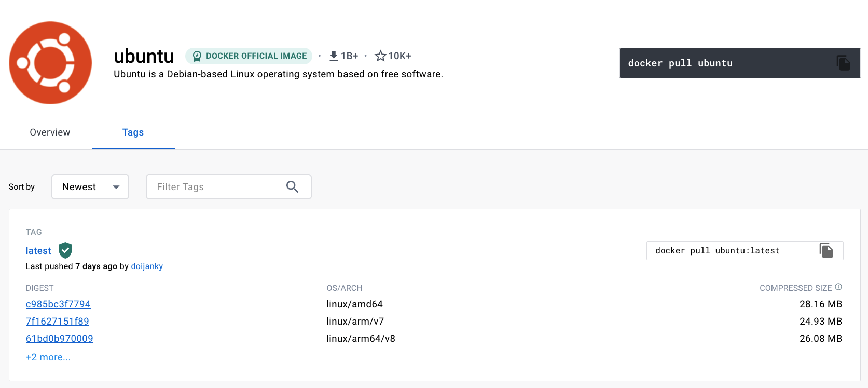Open the latest tag link

tap(38, 251)
